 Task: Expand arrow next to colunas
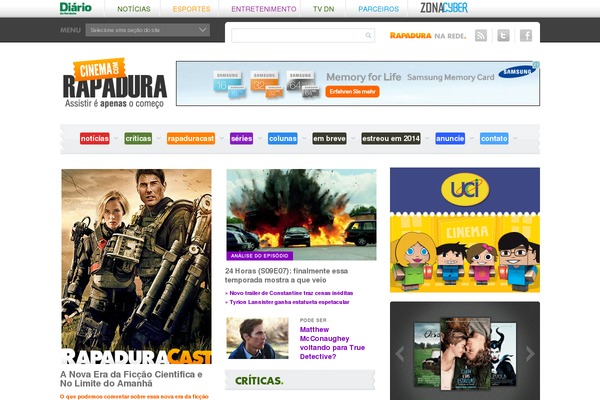304,138
